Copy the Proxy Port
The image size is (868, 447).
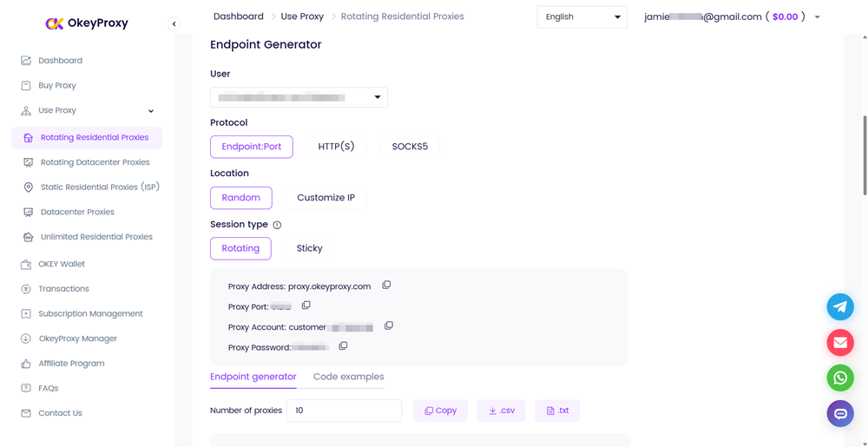(306, 306)
